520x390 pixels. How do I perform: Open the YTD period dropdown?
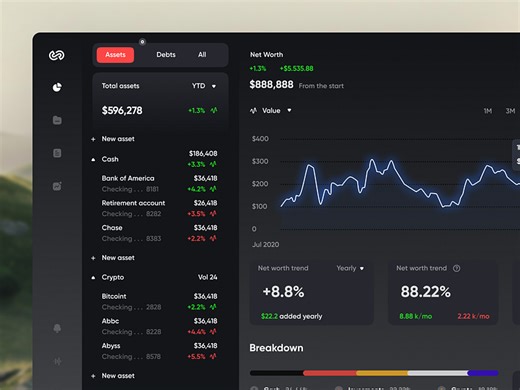(x=204, y=86)
